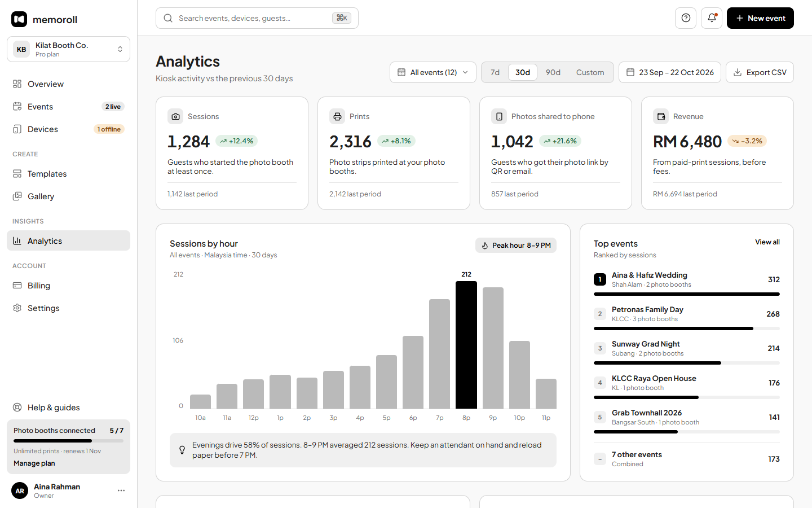Go to the Overview page
Viewport: 812px width, 508px height.
click(68, 84)
